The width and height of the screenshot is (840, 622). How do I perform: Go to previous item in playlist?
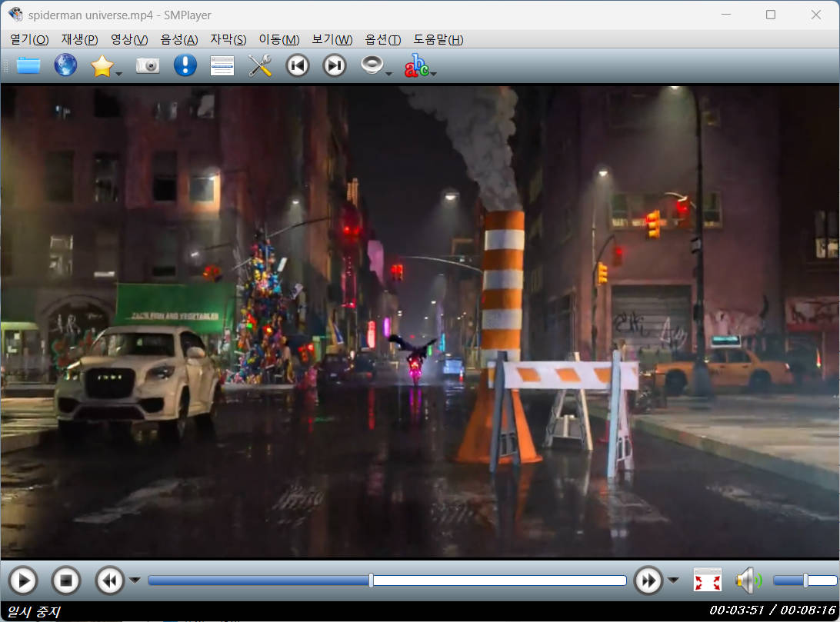pyautogui.click(x=298, y=66)
